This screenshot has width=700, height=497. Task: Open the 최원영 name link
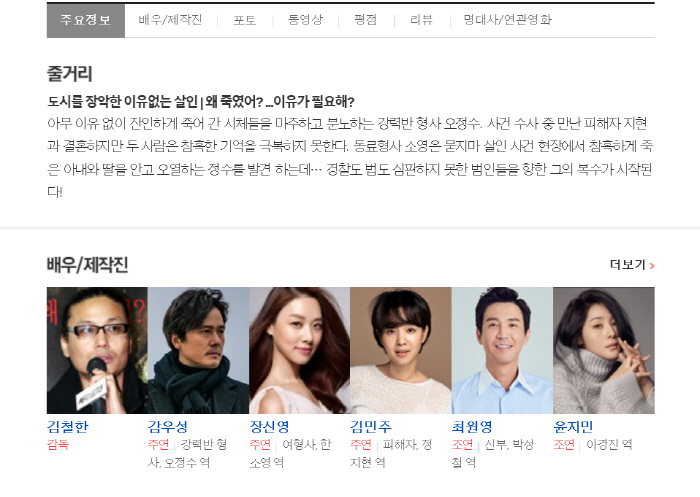tap(472, 427)
